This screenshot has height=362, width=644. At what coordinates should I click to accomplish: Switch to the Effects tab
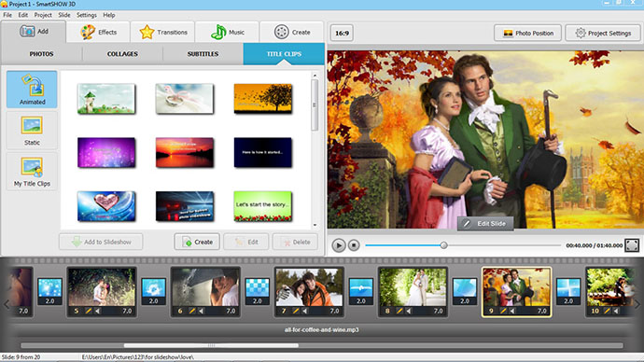coord(99,32)
